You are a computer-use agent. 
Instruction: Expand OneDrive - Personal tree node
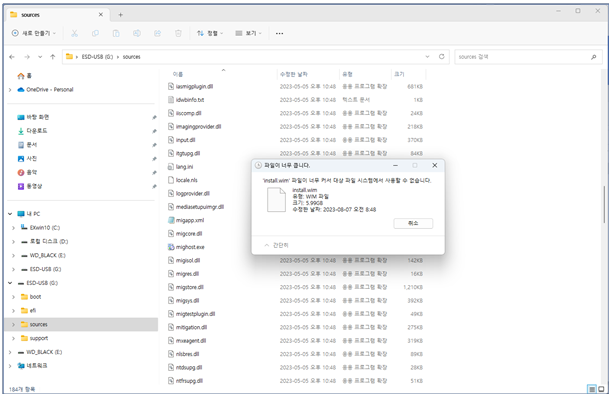tap(10, 90)
